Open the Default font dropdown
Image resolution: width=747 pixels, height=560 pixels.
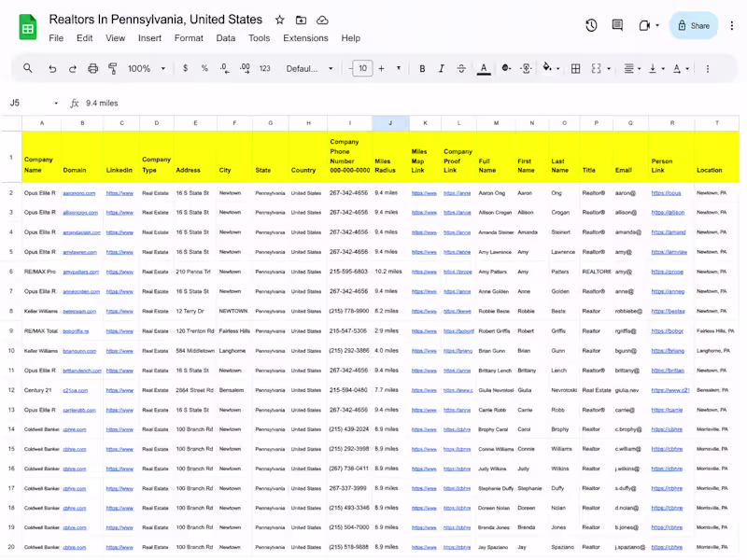point(309,68)
